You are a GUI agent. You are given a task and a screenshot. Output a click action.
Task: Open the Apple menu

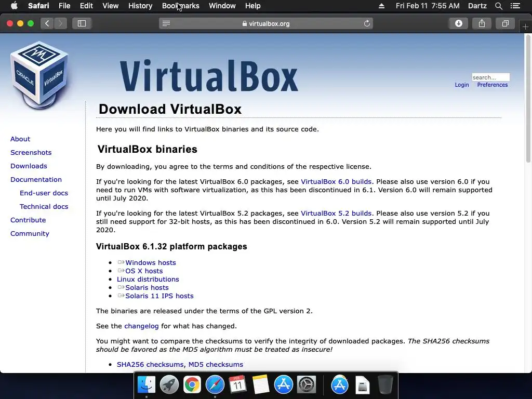click(14, 6)
